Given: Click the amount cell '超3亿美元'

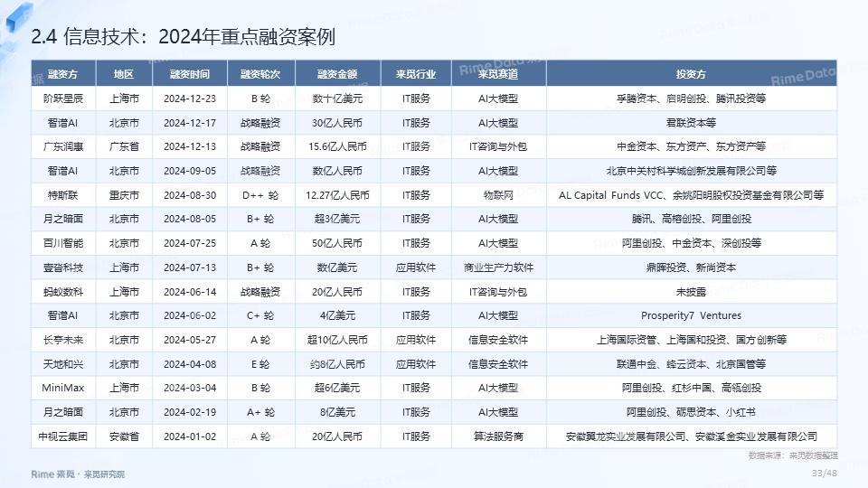Looking at the screenshot, I should coord(337,219).
